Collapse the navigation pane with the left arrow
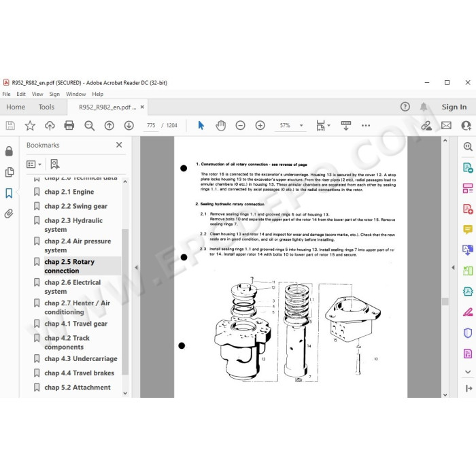This screenshot has width=476, height=476. pyautogui.click(x=136, y=267)
